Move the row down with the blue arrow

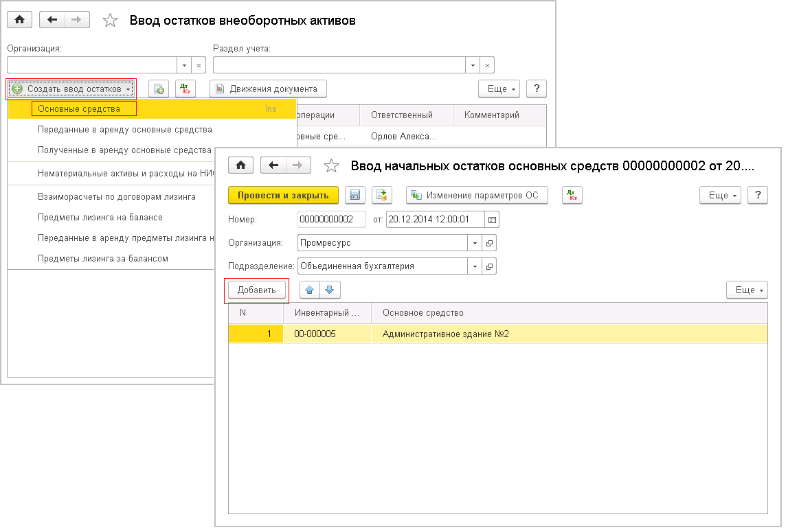tap(330, 290)
